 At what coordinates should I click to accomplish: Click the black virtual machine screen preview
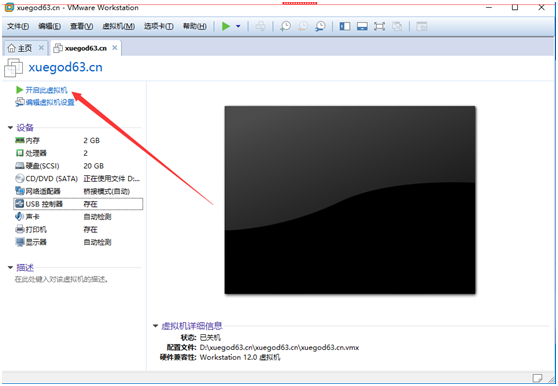350,200
